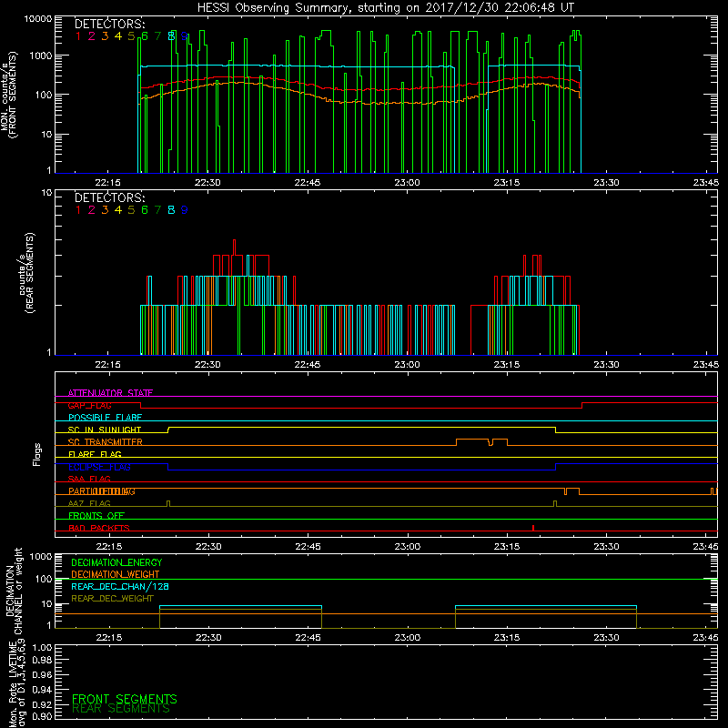The image size is (728, 728).
Task: Select the BAD_PACKETS flag label
Action: [99, 528]
